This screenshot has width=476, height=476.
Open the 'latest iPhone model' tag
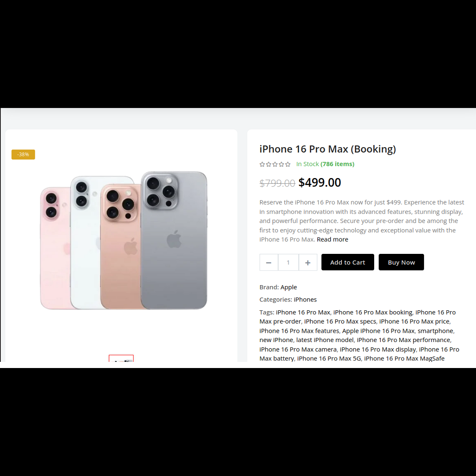[x=325, y=340]
